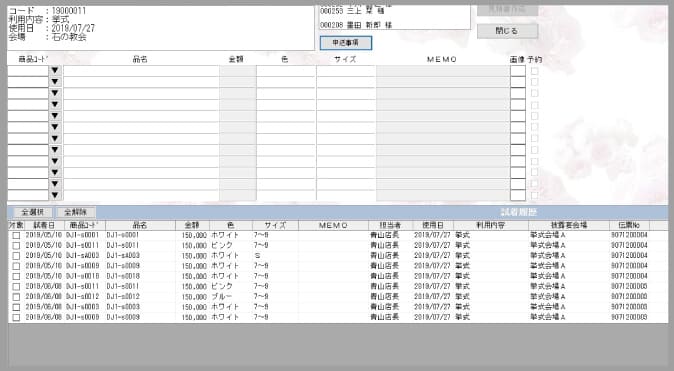
Task: Click the 全解除 button
Action: coord(76,212)
